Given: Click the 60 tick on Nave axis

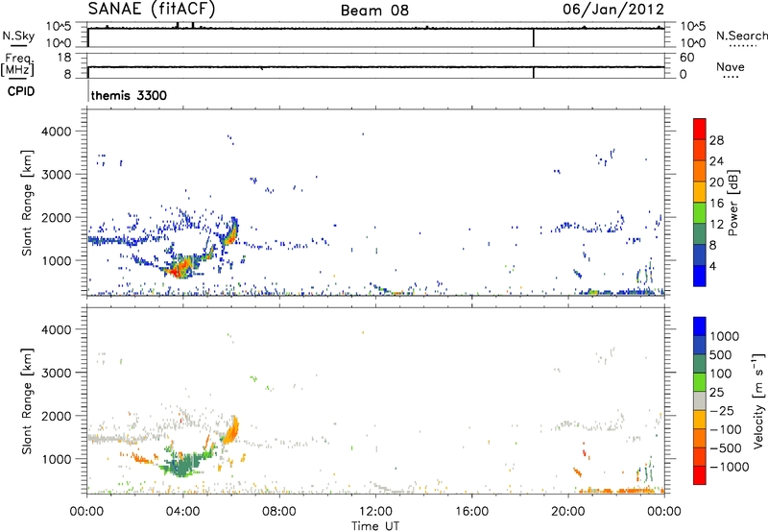Looking at the screenshot, I should pos(687,58).
